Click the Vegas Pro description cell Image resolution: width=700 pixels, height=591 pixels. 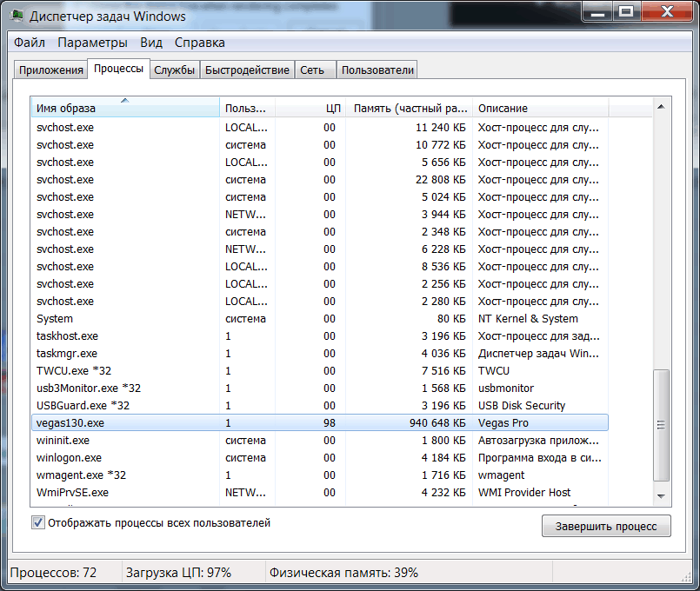(503, 423)
